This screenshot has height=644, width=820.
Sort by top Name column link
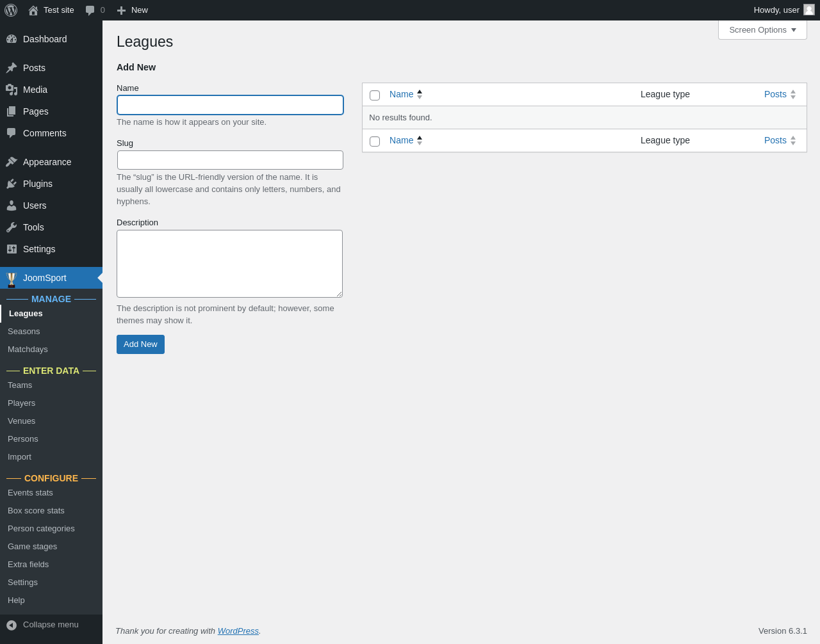coord(401,94)
